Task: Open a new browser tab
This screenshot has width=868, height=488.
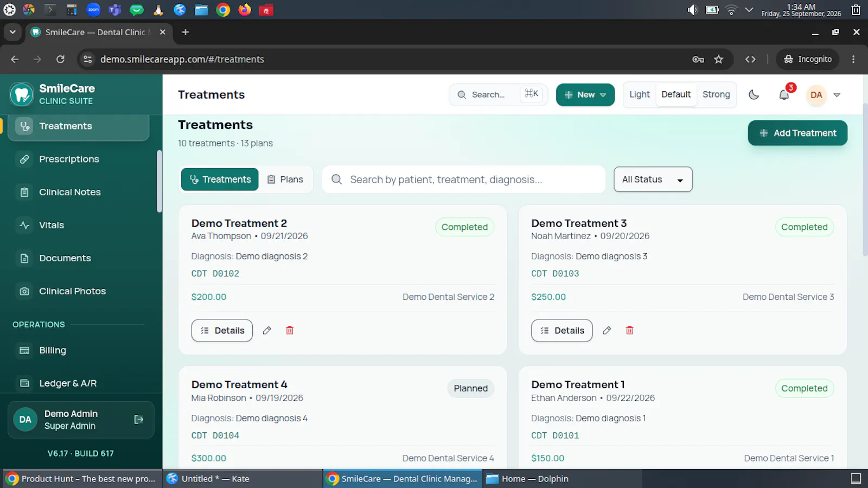Action: point(186,32)
